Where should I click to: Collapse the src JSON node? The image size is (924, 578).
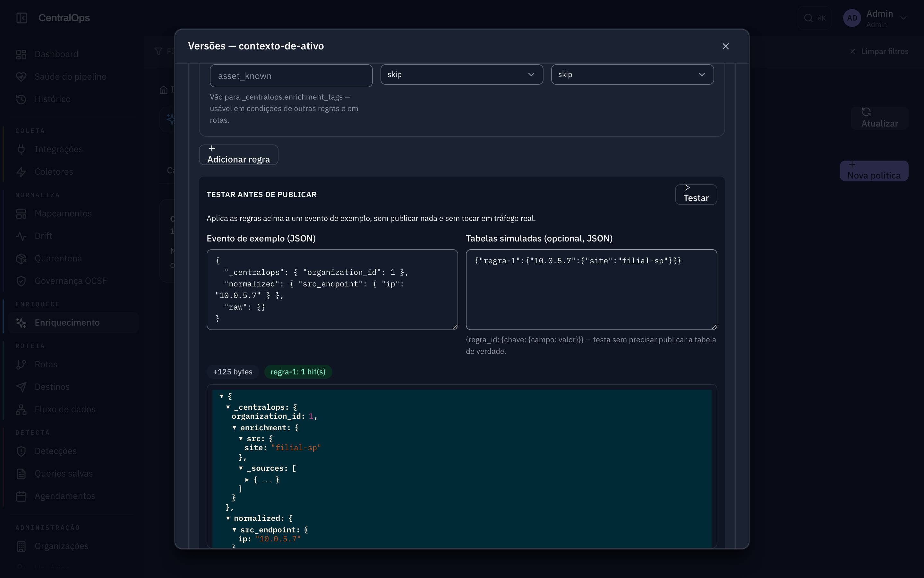(241, 439)
